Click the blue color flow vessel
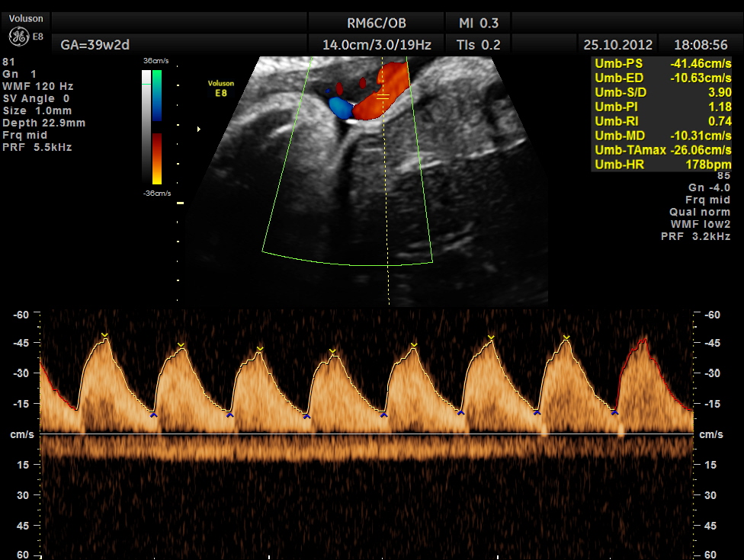This screenshot has width=744, height=560. pyautogui.click(x=341, y=110)
